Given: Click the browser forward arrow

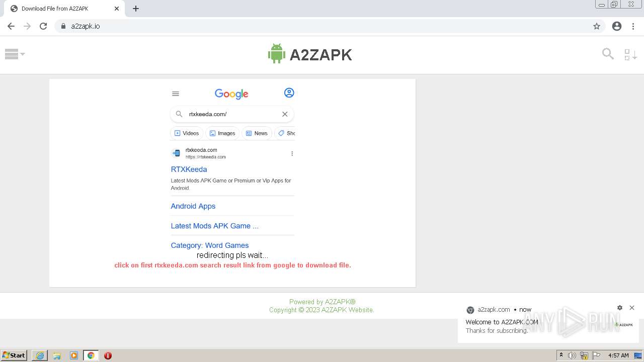Looking at the screenshot, I should click(27, 26).
